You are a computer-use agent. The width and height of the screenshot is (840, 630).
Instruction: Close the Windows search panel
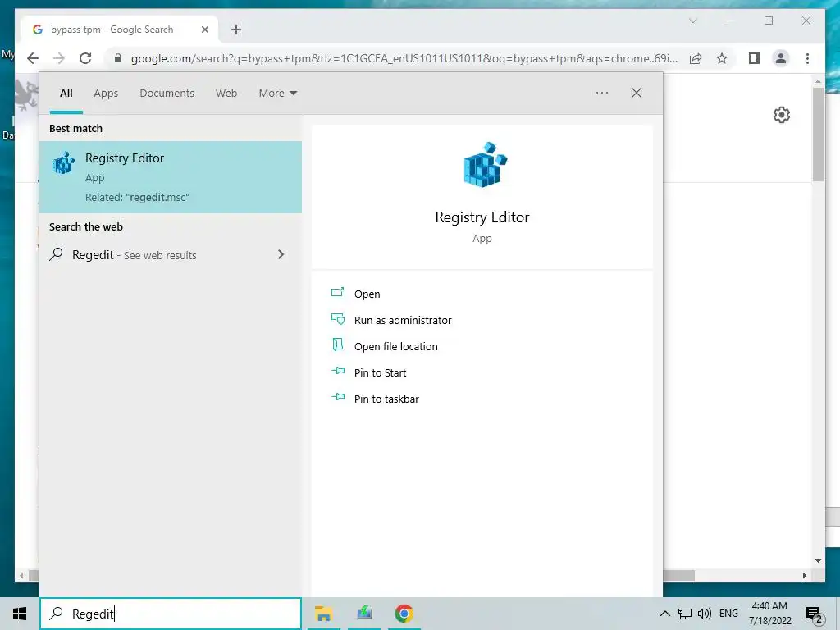coord(637,93)
